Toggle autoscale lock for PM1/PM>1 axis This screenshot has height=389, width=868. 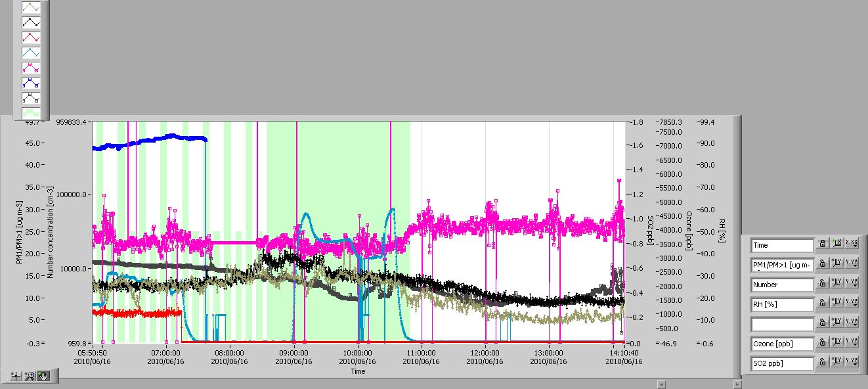823,265
